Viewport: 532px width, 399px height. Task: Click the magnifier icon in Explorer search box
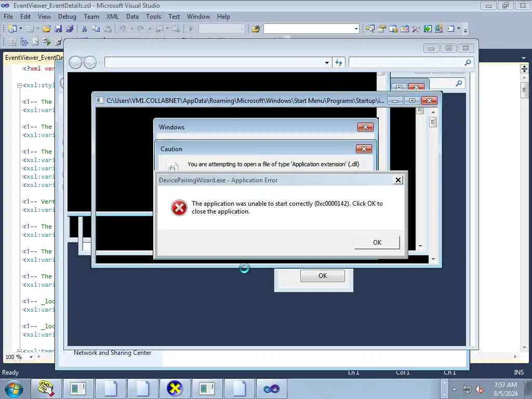coord(468,62)
